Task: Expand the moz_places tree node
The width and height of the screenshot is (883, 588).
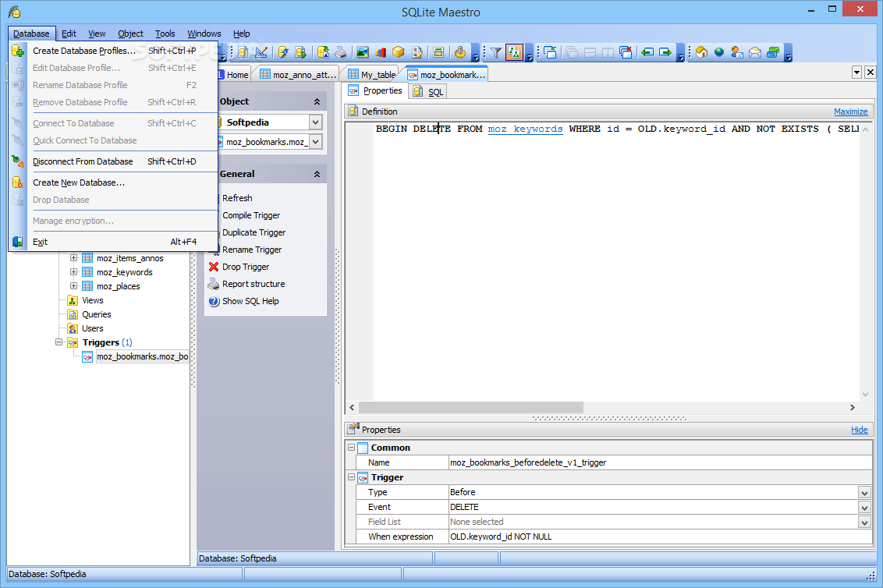Action: tap(73, 286)
